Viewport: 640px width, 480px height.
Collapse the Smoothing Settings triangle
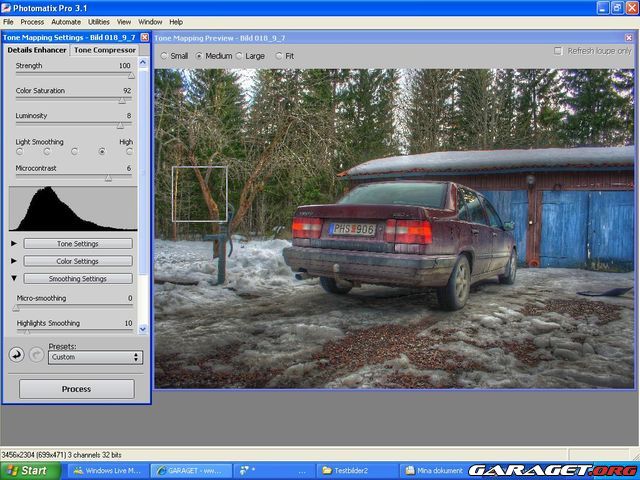pyautogui.click(x=13, y=278)
